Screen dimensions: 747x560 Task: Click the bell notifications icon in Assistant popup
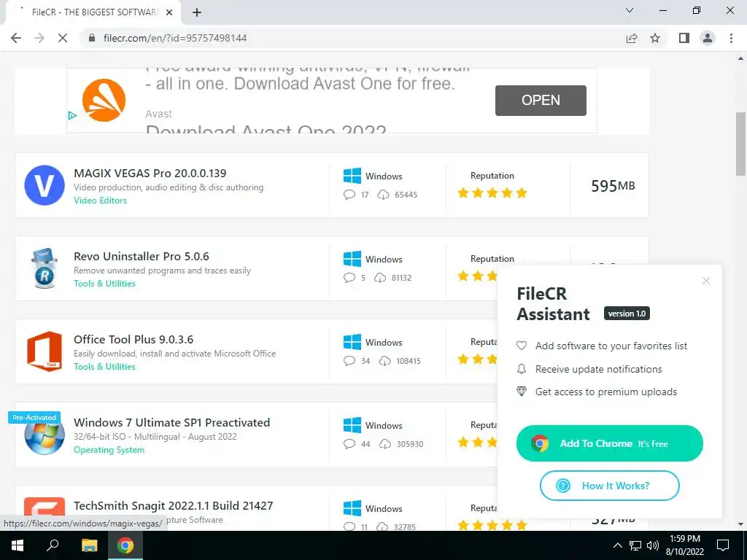pos(522,369)
